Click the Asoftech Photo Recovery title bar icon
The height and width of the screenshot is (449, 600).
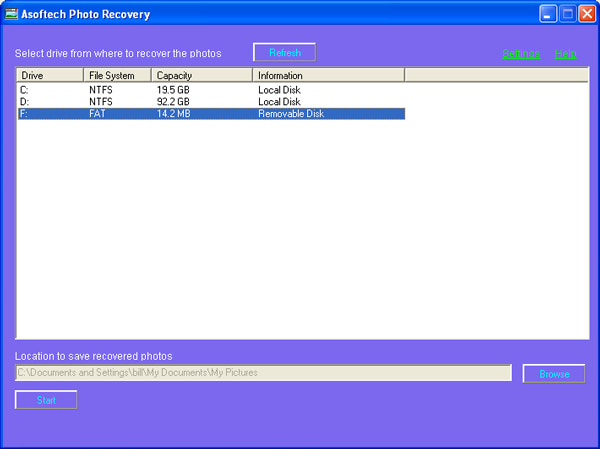point(11,14)
